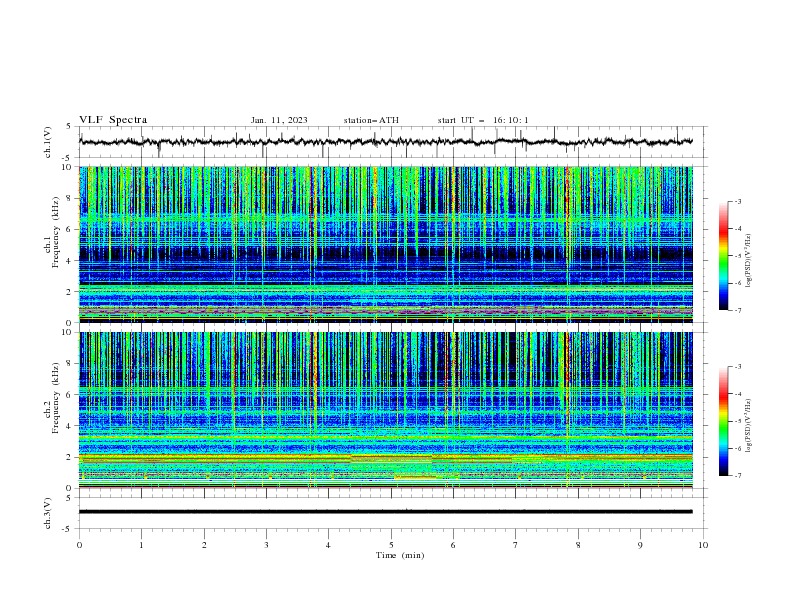Click time axis tick label "8"
792x612 pixels.
[578, 545]
